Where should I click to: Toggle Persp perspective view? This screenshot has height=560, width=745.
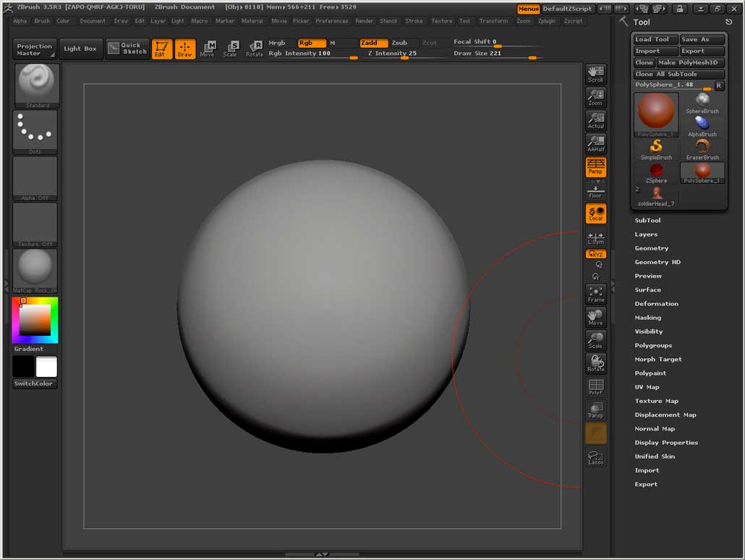(x=595, y=167)
